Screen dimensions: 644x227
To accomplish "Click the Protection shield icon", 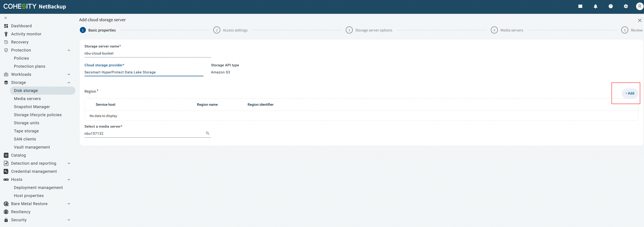I will coord(6,50).
